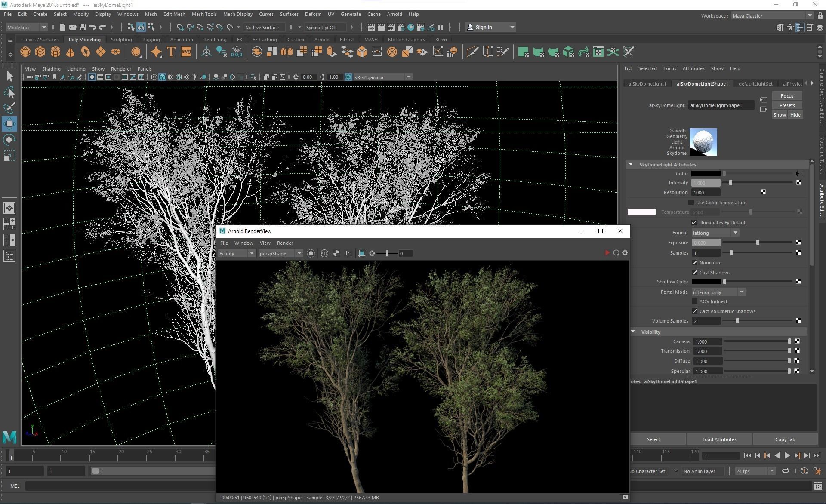Toggle the Normalize checkbox
Screen dimensions: 826x504
click(x=694, y=263)
